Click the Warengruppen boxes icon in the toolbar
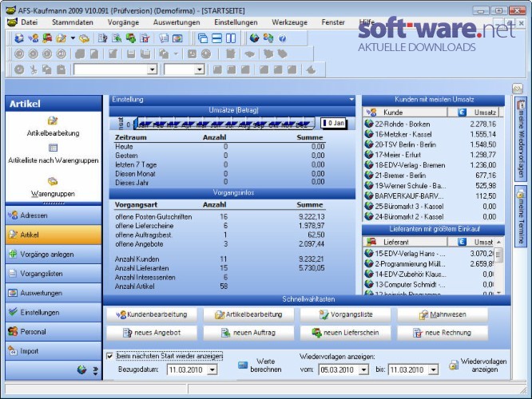The width and height of the screenshot is (532, 399). pos(84,38)
